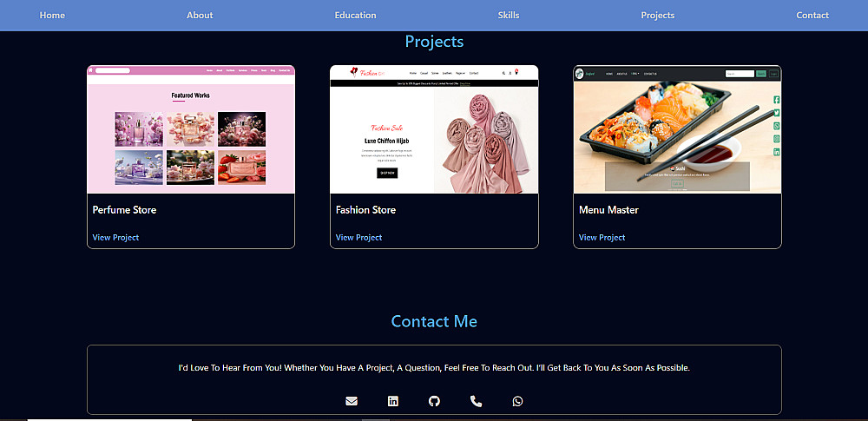Open the WhatsApp chat icon
The height and width of the screenshot is (421, 868).
(517, 401)
